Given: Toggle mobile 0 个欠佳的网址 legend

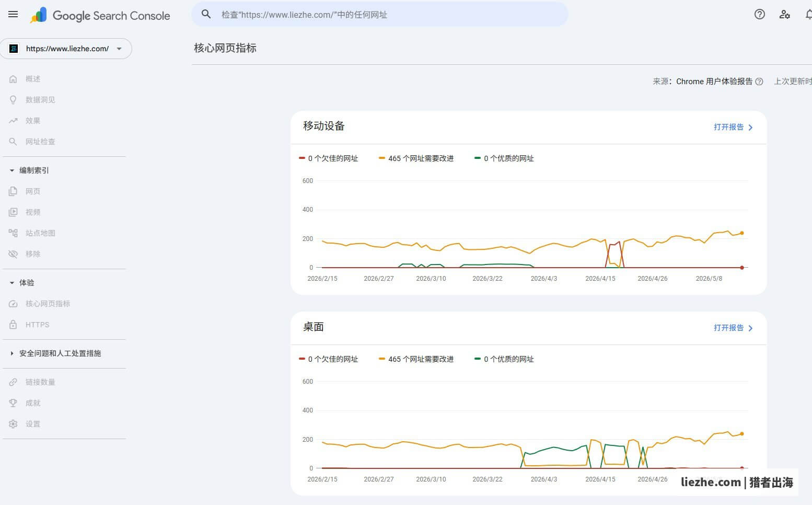Looking at the screenshot, I should pyautogui.click(x=329, y=158).
